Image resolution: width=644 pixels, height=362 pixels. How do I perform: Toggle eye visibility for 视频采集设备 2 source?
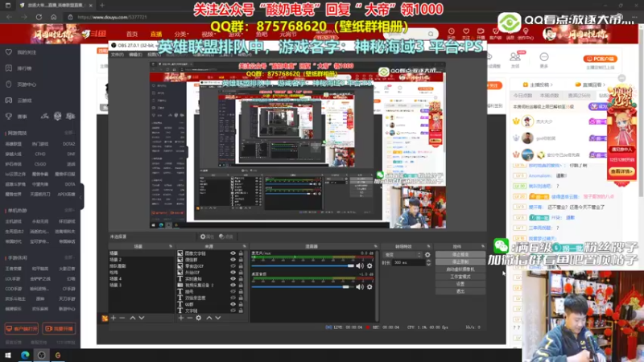(x=233, y=285)
